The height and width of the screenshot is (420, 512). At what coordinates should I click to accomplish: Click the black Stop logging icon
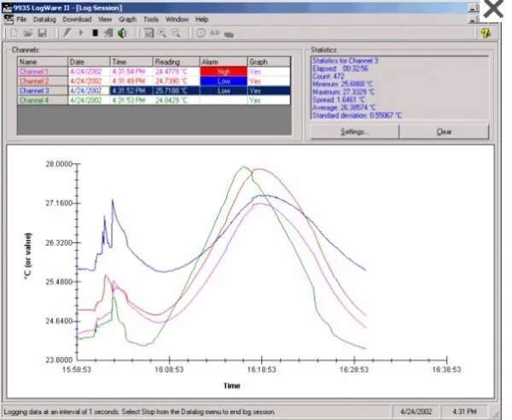tap(95, 33)
